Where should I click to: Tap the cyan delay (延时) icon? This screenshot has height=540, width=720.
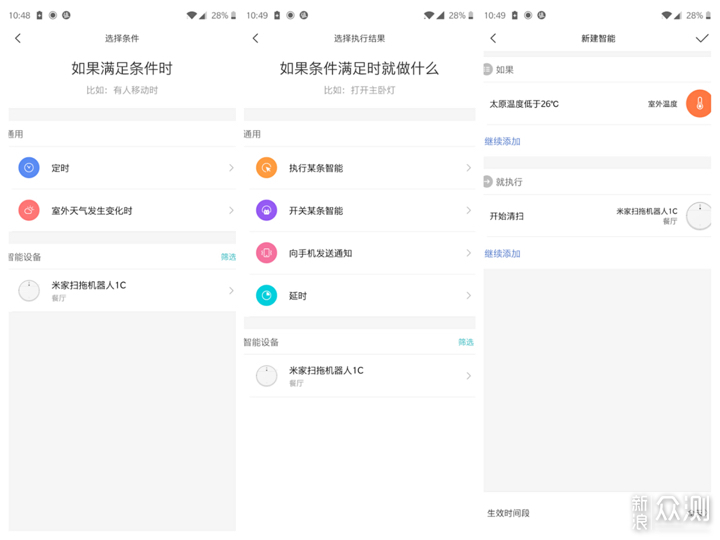point(266,295)
